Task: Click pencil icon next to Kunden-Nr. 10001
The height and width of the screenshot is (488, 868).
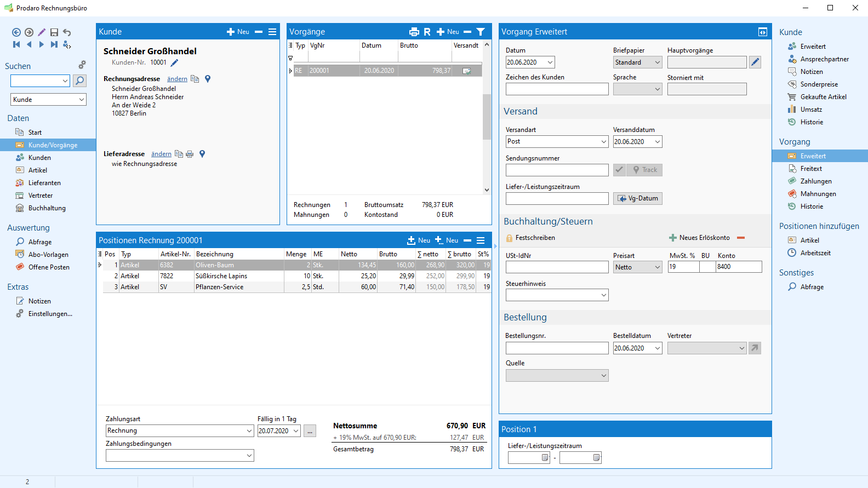Action: click(x=174, y=62)
